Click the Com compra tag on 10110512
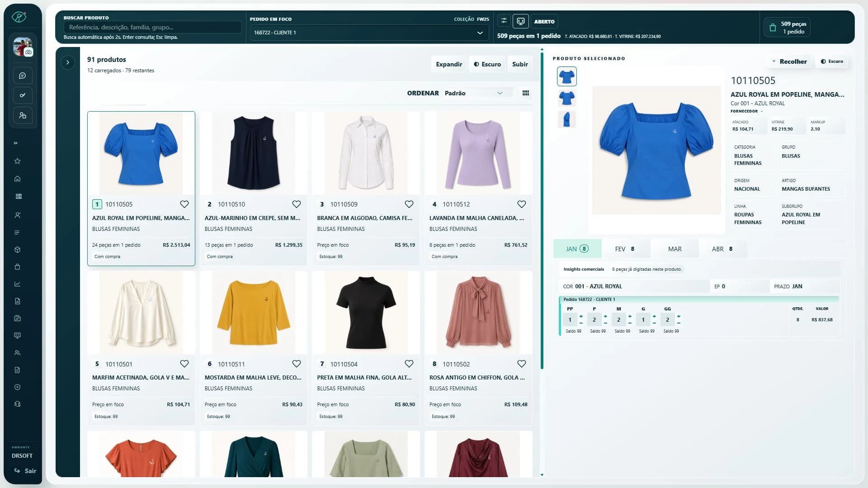Image resolution: width=868 pixels, height=488 pixels. 444,257
